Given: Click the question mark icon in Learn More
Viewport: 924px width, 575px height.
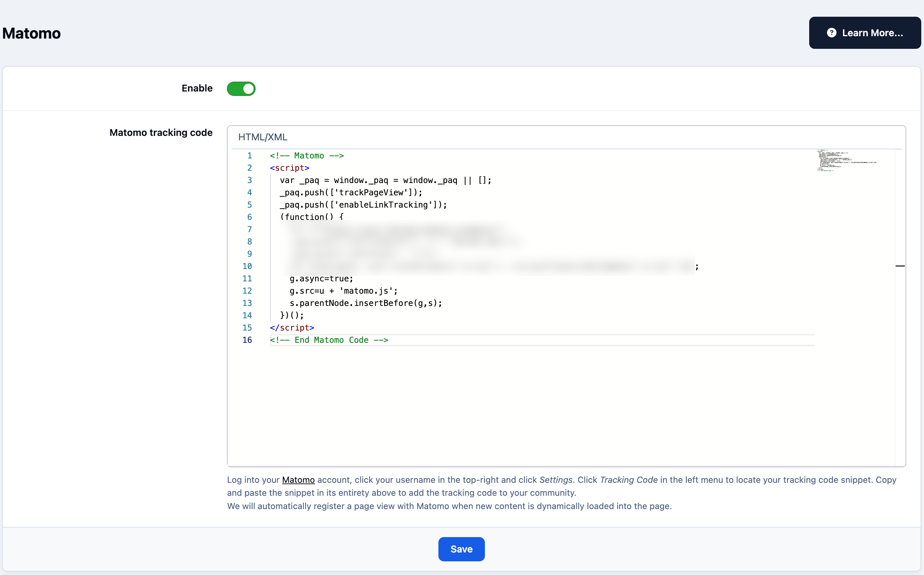Looking at the screenshot, I should (831, 33).
